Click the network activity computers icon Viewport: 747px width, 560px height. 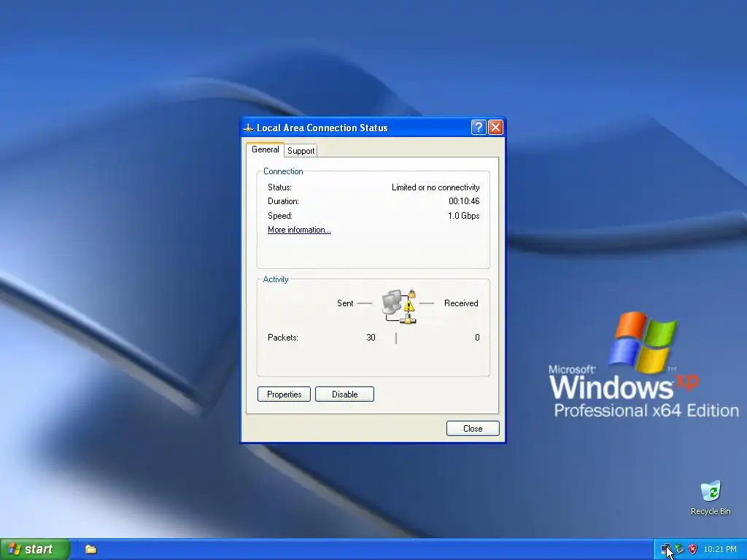pyautogui.click(x=399, y=307)
